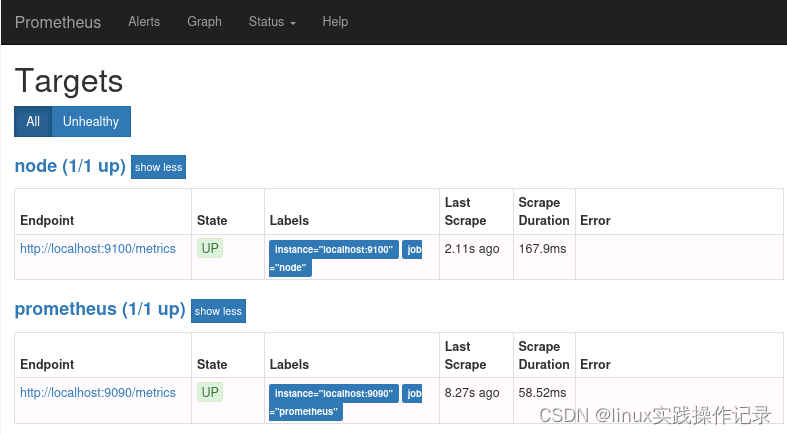Click the node (1/1 up) heading
787x434 pixels.
click(70, 166)
